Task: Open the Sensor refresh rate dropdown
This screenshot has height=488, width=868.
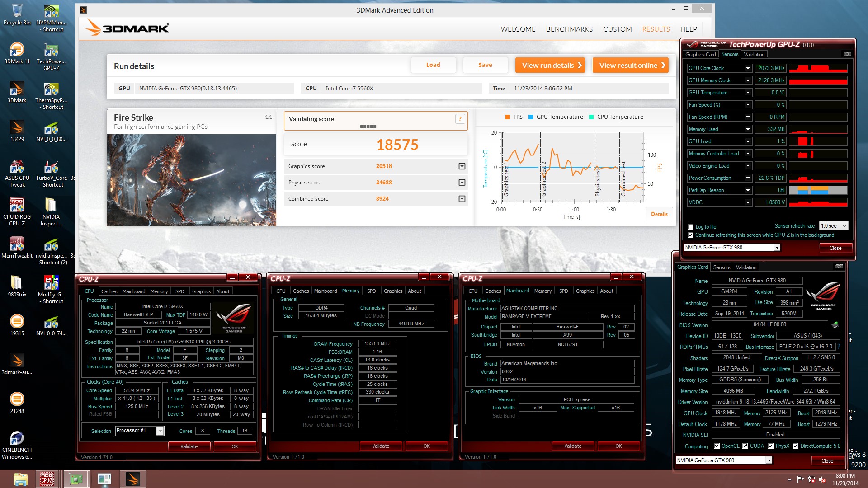Action: 834,226
